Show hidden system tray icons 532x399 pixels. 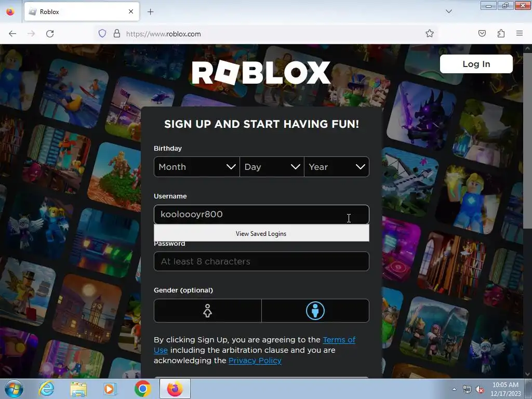[454, 389]
